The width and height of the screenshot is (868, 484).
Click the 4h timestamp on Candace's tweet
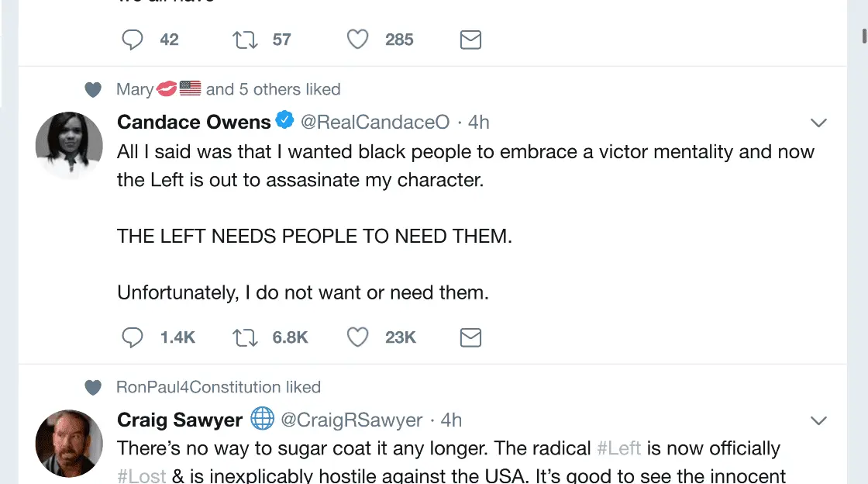tap(479, 122)
